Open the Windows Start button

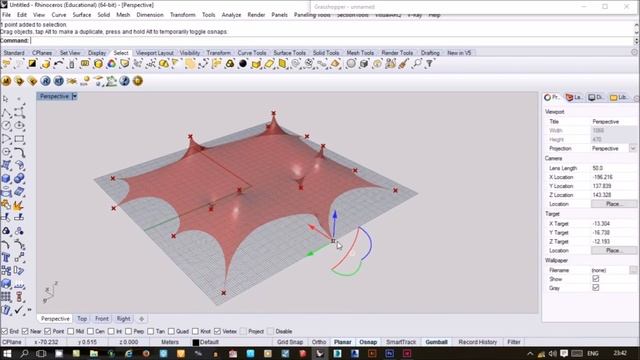(x=7, y=353)
